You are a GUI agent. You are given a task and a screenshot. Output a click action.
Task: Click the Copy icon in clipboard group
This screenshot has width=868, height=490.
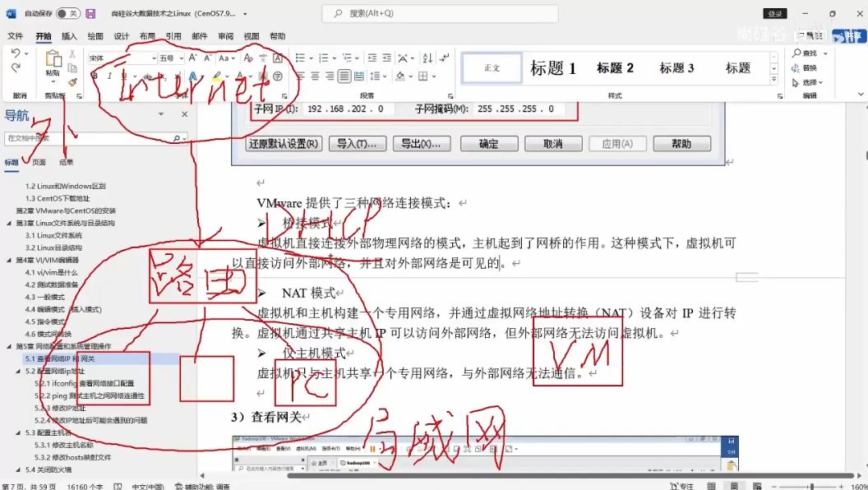click(72, 67)
